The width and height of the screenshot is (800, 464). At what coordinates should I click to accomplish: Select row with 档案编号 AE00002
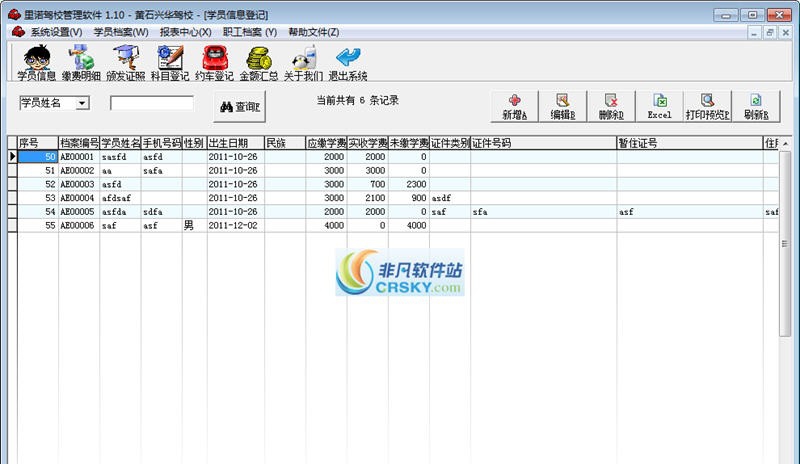[393, 170]
